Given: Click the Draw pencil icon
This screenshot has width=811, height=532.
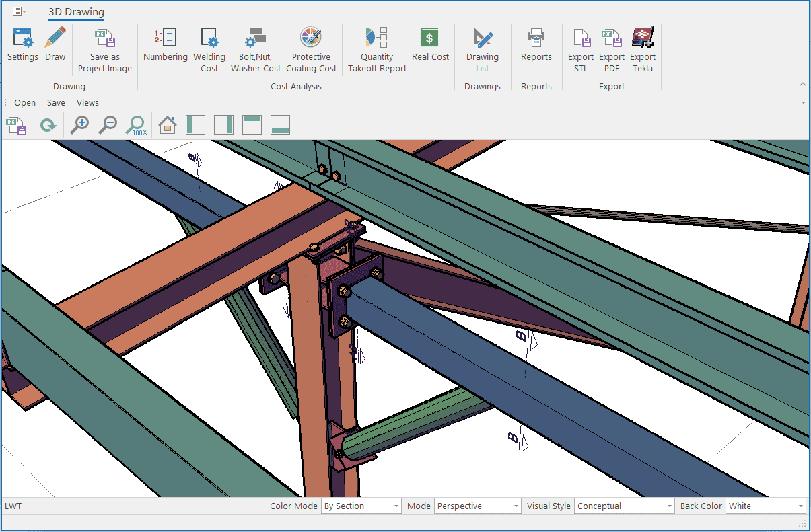Looking at the screenshot, I should tap(55, 39).
